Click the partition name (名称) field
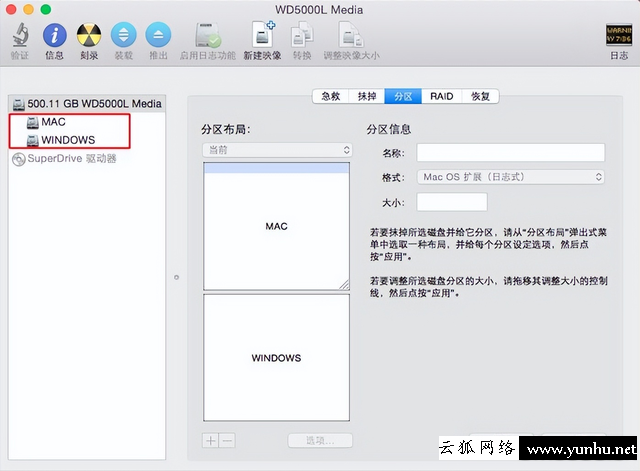The image size is (640, 471). (x=511, y=153)
